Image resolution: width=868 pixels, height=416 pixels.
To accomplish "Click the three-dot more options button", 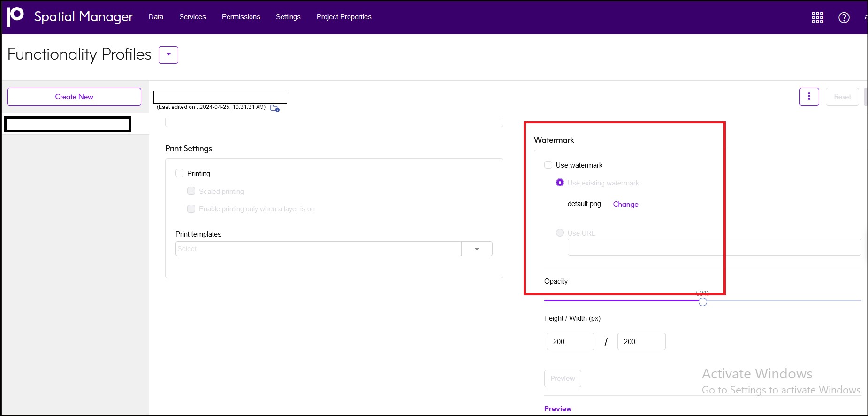I will point(809,97).
